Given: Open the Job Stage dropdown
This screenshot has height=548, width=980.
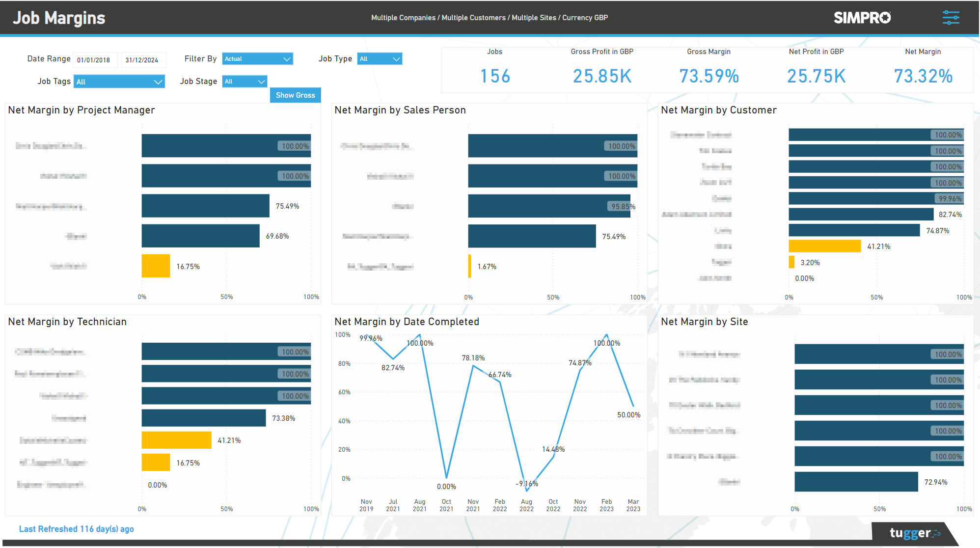Looking at the screenshot, I should (x=245, y=81).
